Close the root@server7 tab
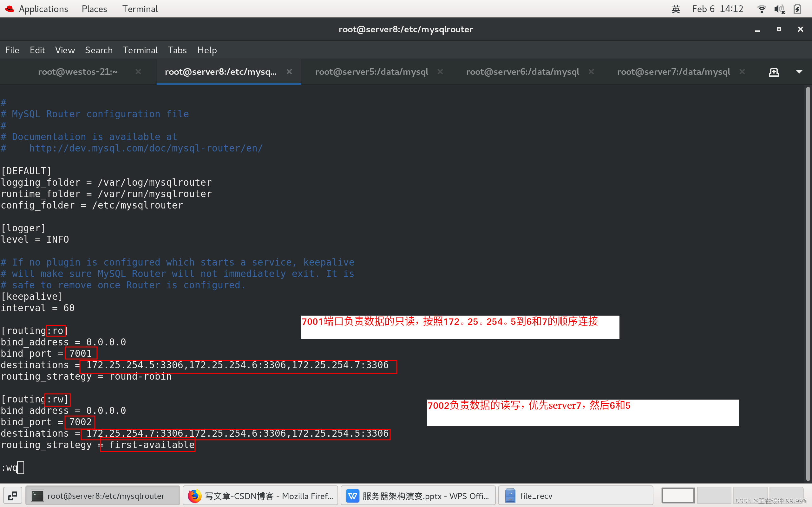Screen dimensions: 812x507 742,72
